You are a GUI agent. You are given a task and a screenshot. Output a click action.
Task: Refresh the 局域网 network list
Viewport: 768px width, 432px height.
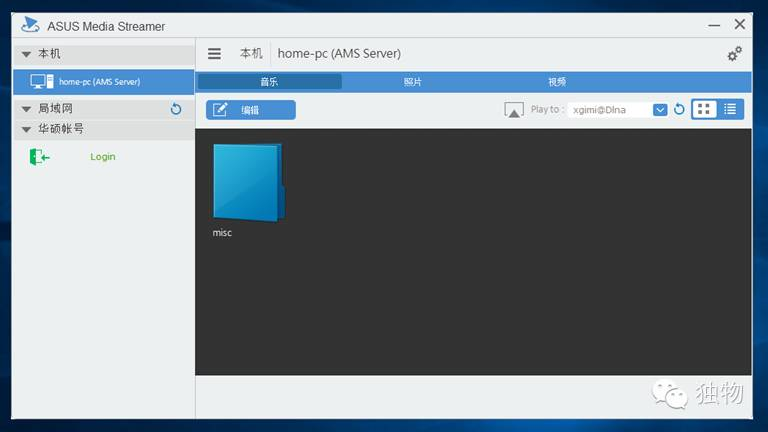click(176, 109)
